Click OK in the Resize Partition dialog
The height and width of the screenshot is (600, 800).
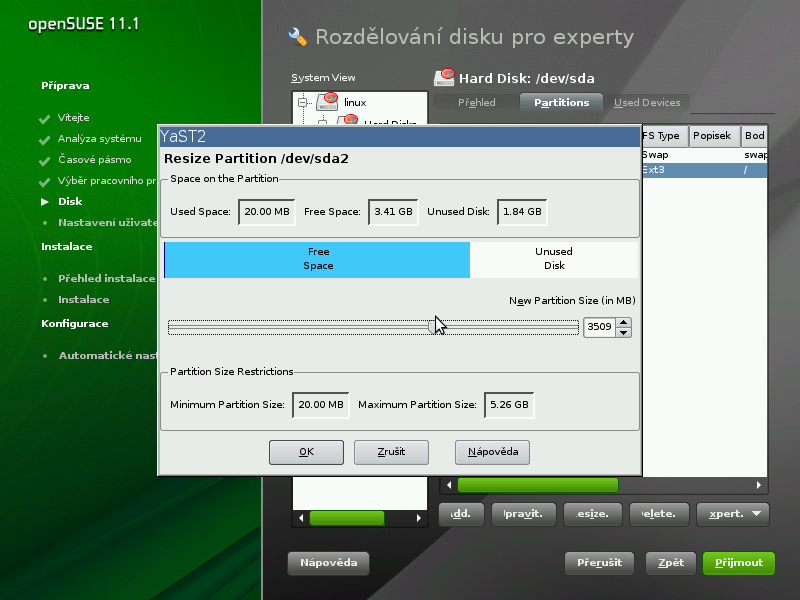tap(306, 452)
